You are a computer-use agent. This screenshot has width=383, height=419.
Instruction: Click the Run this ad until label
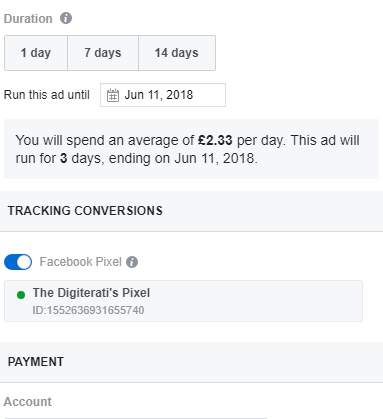coord(47,95)
